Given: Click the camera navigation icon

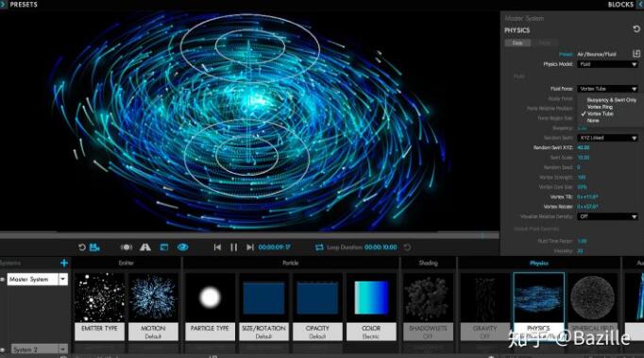Looking at the screenshot, I should (x=94, y=247).
